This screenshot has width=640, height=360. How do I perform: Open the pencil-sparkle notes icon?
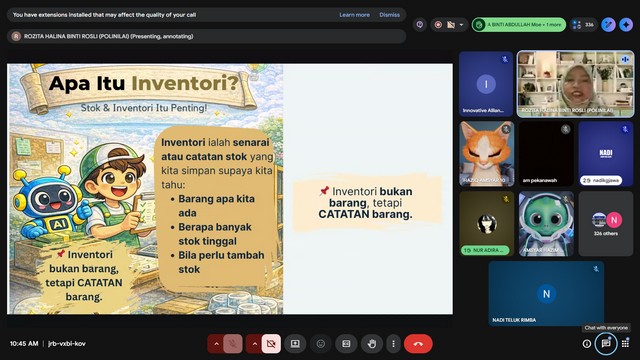point(608,25)
